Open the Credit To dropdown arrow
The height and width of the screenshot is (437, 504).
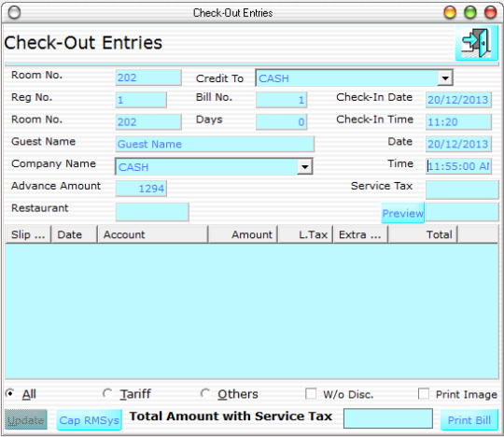[445, 78]
